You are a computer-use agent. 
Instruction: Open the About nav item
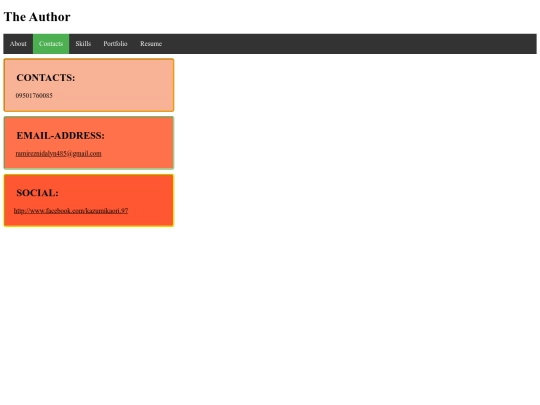[18, 44]
